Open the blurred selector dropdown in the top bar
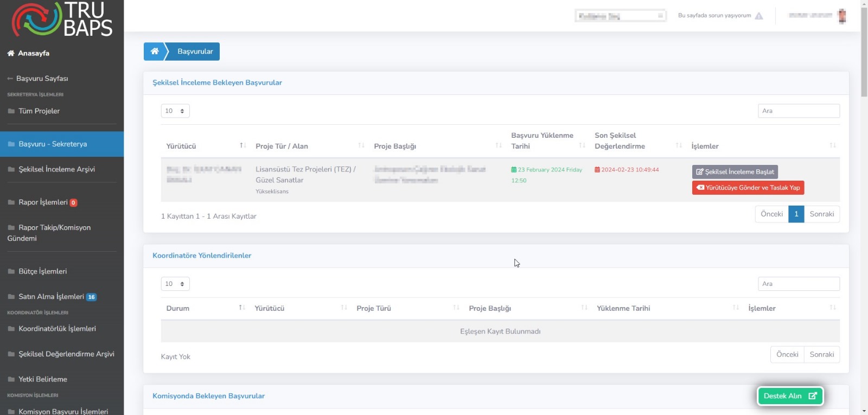Viewport: 868px width, 415px height. coord(620,16)
